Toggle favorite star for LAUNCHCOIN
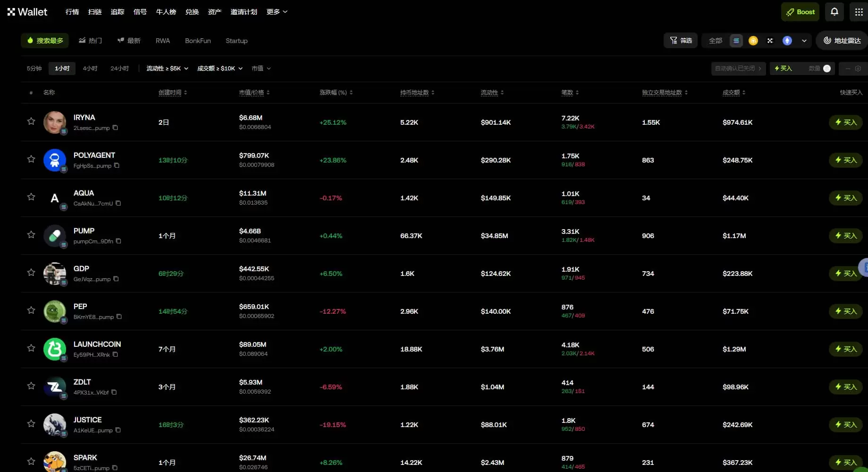The width and height of the screenshot is (868, 472). point(31,348)
